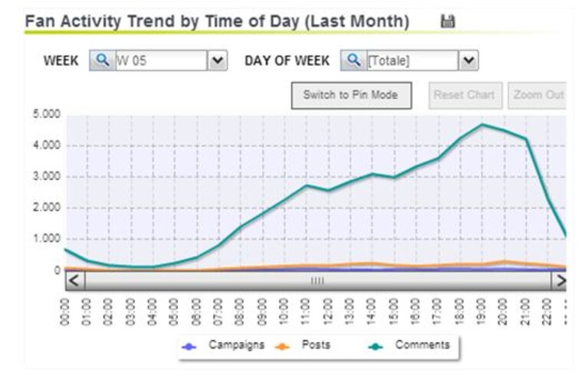Click the Comments line point at 11:00
Image resolution: width=588 pixels, height=380 pixels.
coord(307,185)
